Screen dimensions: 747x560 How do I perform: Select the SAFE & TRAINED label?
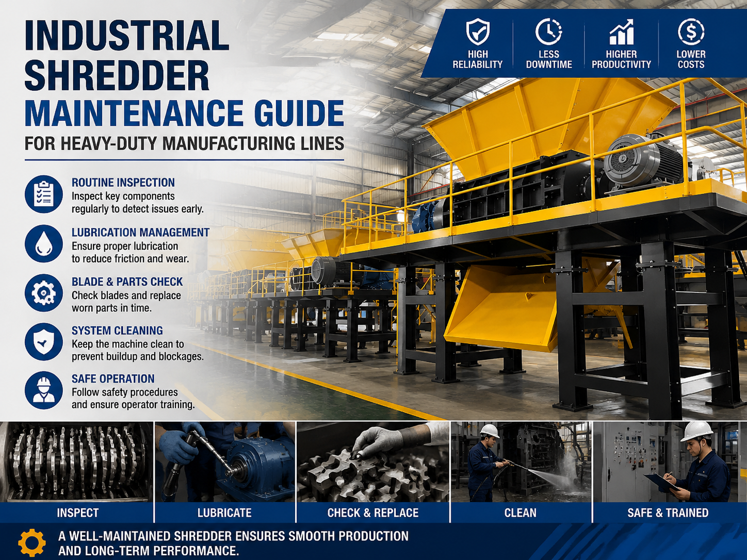tap(668, 513)
